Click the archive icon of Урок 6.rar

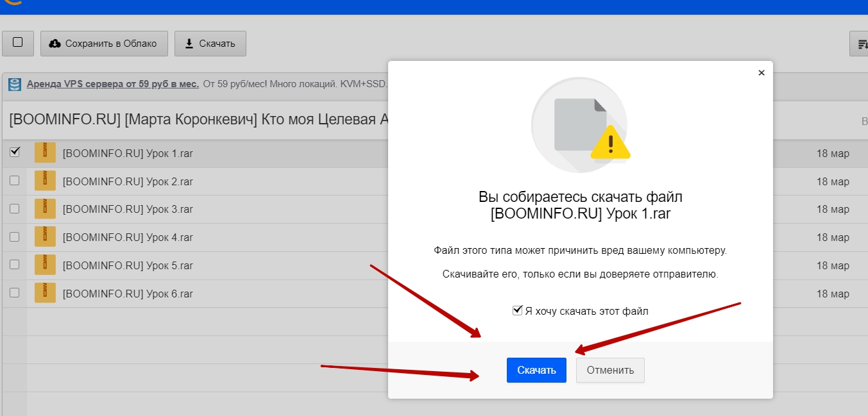pos(45,293)
